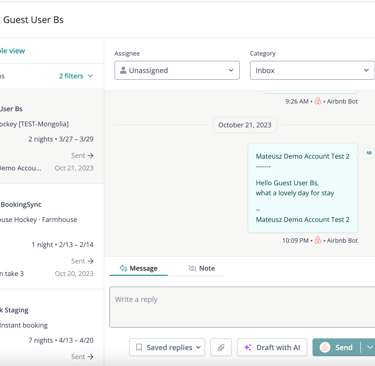The image size is (375, 366).
Task: Click the paperclip attachment icon
Action: [221, 347]
